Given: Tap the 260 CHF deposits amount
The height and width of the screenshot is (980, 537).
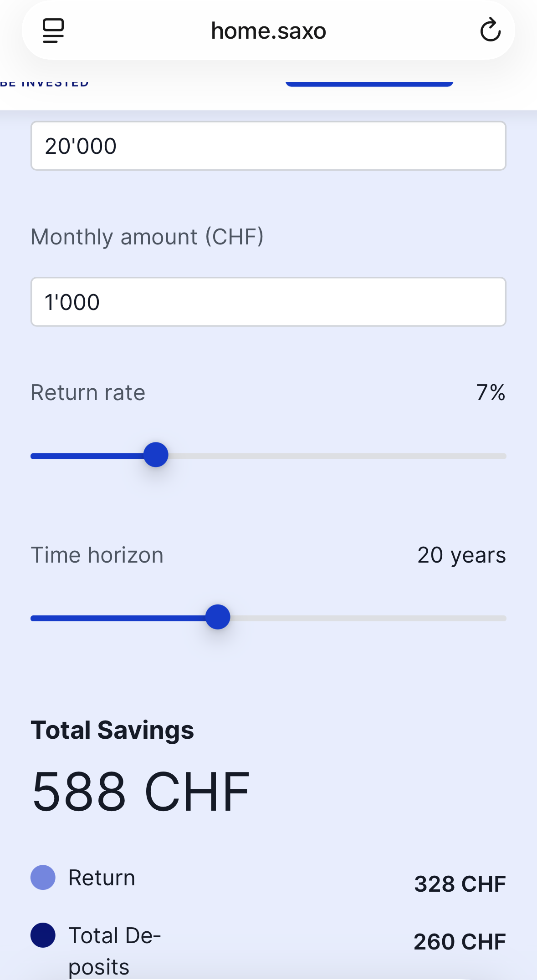Looking at the screenshot, I should pyautogui.click(x=460, y=942).
